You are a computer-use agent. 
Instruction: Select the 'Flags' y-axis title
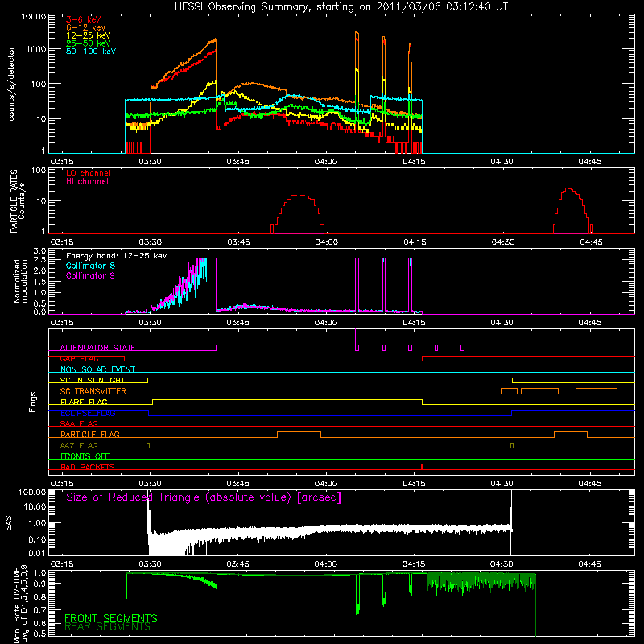pos(33,402)
